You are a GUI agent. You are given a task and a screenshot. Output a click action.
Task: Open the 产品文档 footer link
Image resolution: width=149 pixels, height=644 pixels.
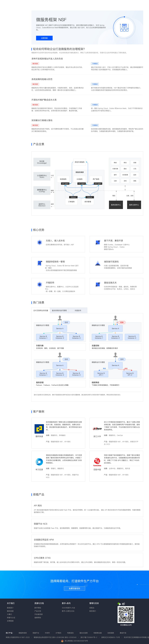click(38, 611)
